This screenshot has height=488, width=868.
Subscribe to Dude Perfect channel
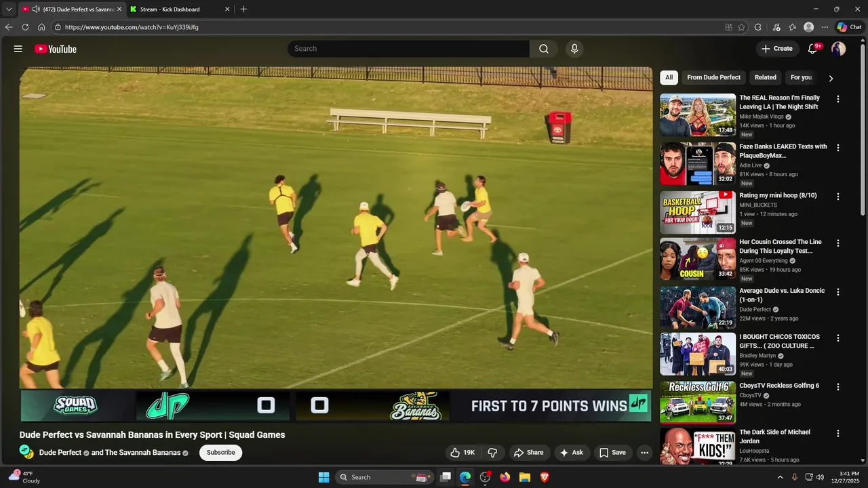220,453
